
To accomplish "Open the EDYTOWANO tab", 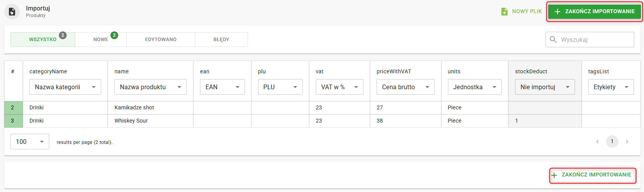I will coord(161,40).
